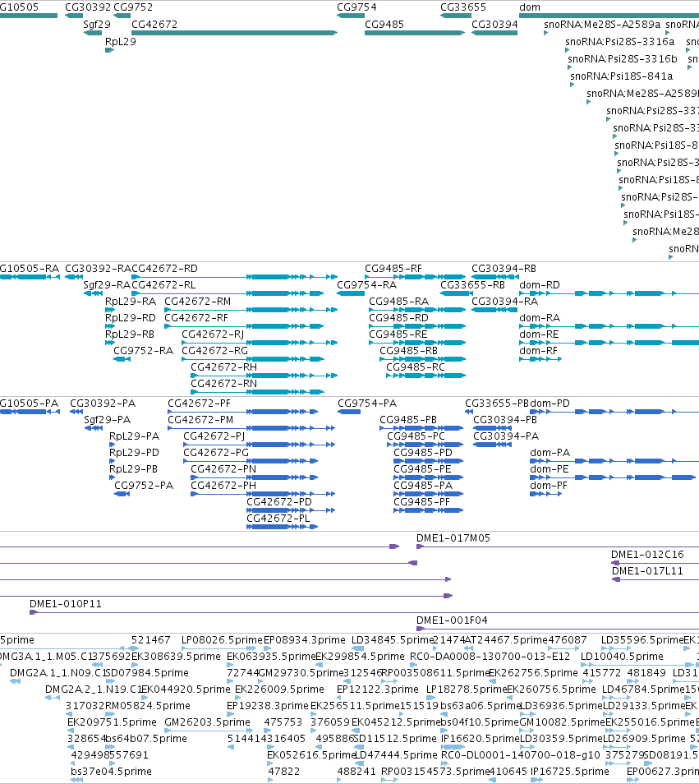Click the dom-RD transcript label
The image size is (699, 784).
tap(540, 285)
